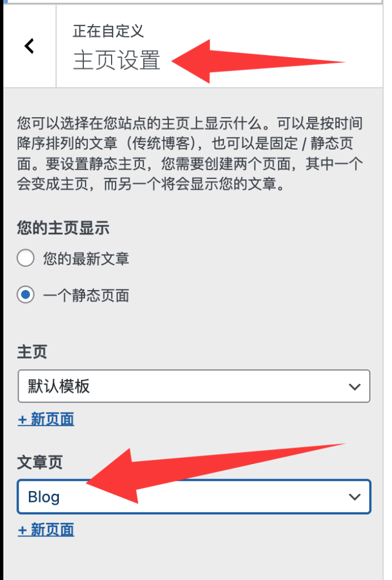392x580 pixels.
Task: Open the 主页 dropdown showing 默认模板
Action: click(x=194, y=386)
